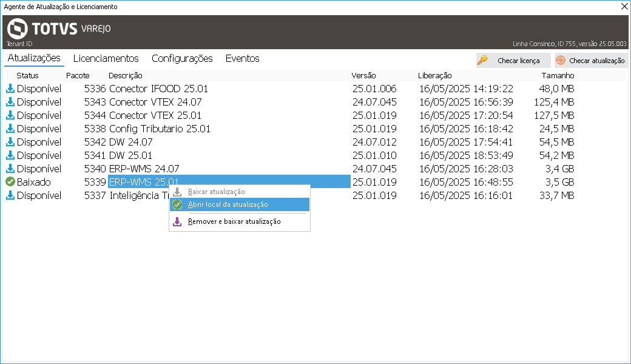Click Tenant ID label
Screen dimensions: 631x364
tap(19, 44)
